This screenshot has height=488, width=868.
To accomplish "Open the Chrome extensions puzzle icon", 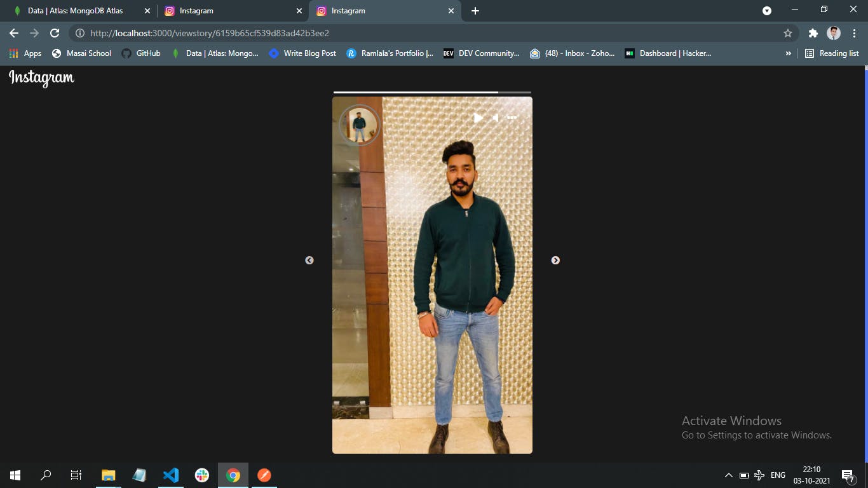I will click(x=813, y=33).
